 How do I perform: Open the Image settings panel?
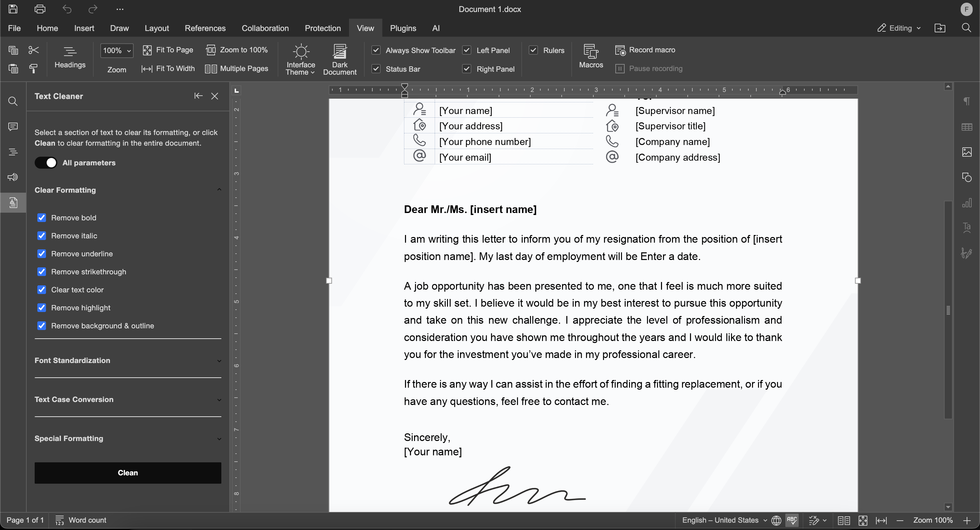pos(967,152)
